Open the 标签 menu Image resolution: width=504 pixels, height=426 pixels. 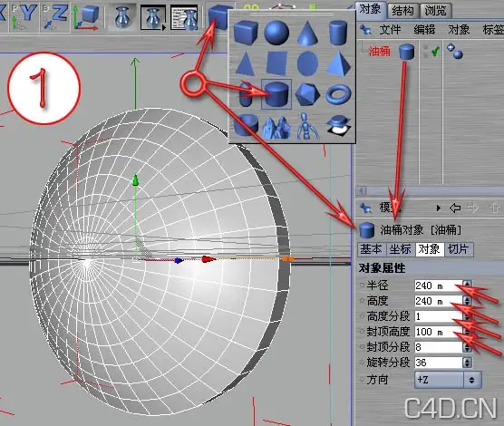point(493,30)
